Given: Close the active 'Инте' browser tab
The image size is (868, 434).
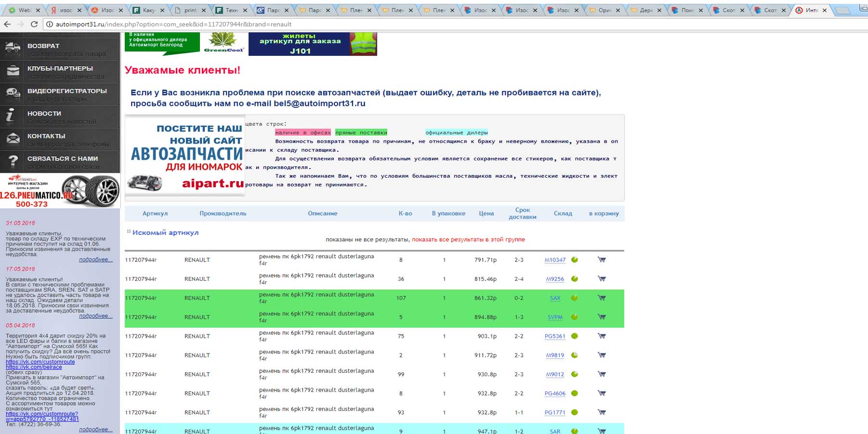Looking at the screenshot, I should (825, 10).
